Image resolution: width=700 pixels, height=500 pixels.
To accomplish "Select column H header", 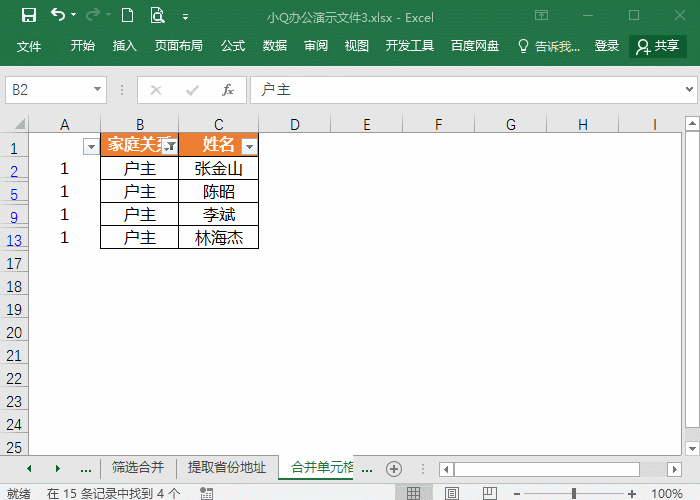I will coord(583,124).
